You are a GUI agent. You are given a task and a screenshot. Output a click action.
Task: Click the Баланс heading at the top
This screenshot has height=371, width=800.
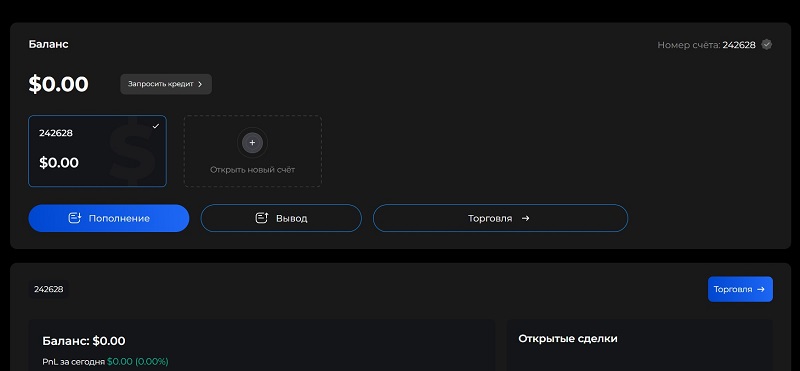pyautogui.click(x=48, y=44)
